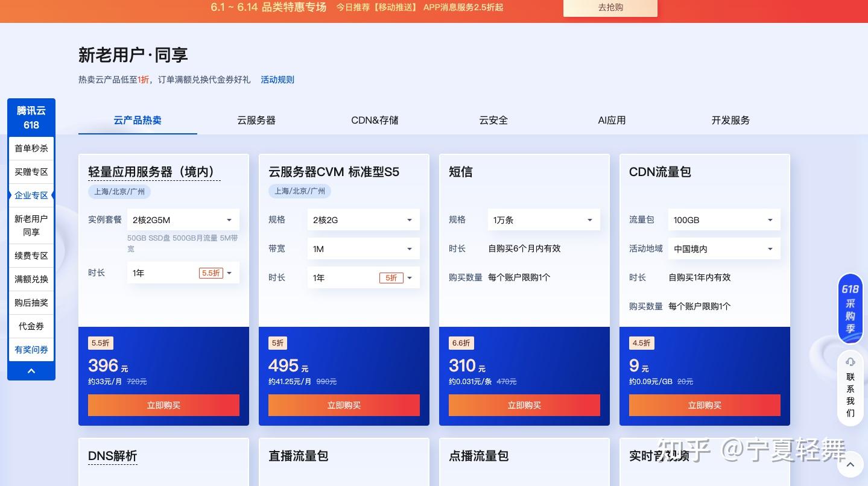The image size is (868, 486).
Task: Buy the 9元 CDN流量包 via 立即购买
Action: pyautogui.click(x=705, y=405)
